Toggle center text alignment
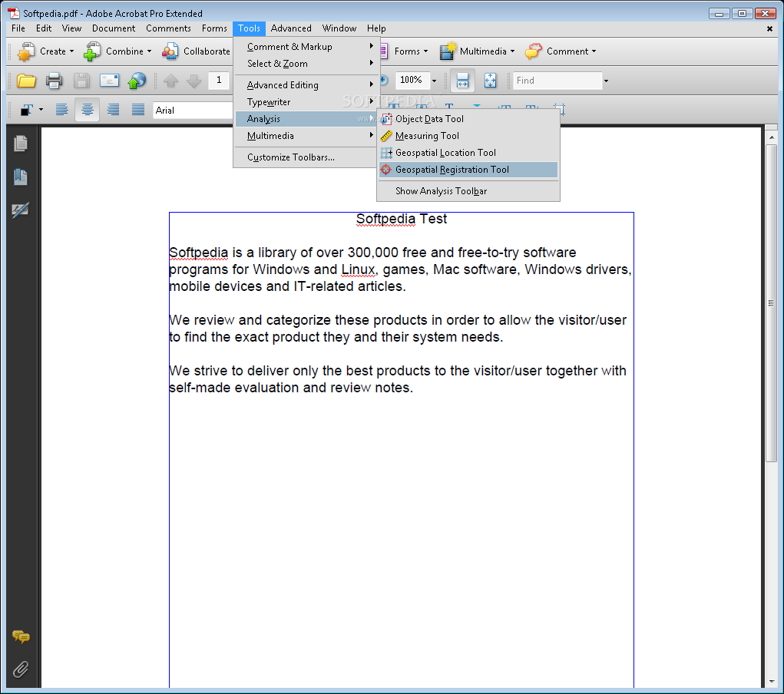 click(x=87, y=110)
